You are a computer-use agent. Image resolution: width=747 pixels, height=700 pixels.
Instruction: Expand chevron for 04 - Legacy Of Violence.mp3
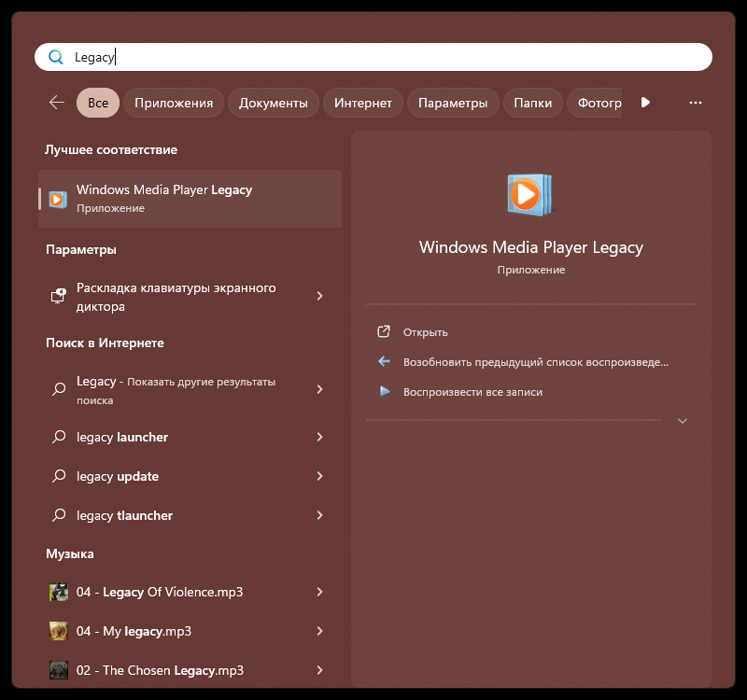point(319,592)
